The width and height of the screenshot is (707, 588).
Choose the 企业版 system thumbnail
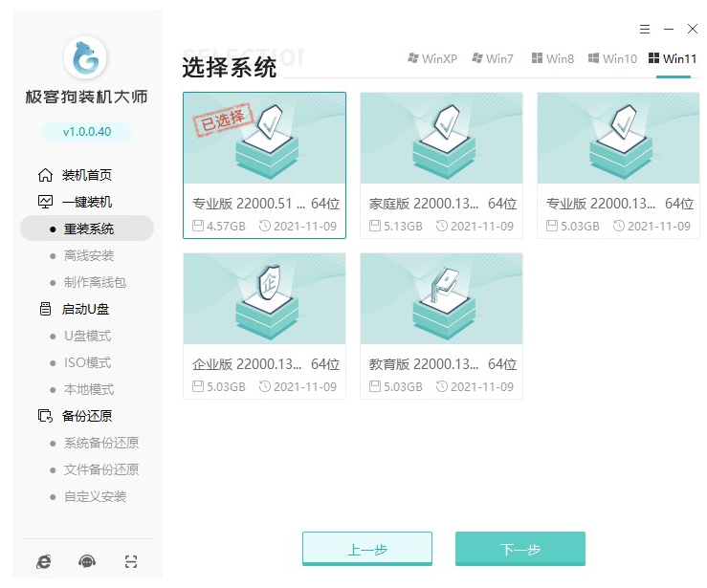click(x=264, y=298)
